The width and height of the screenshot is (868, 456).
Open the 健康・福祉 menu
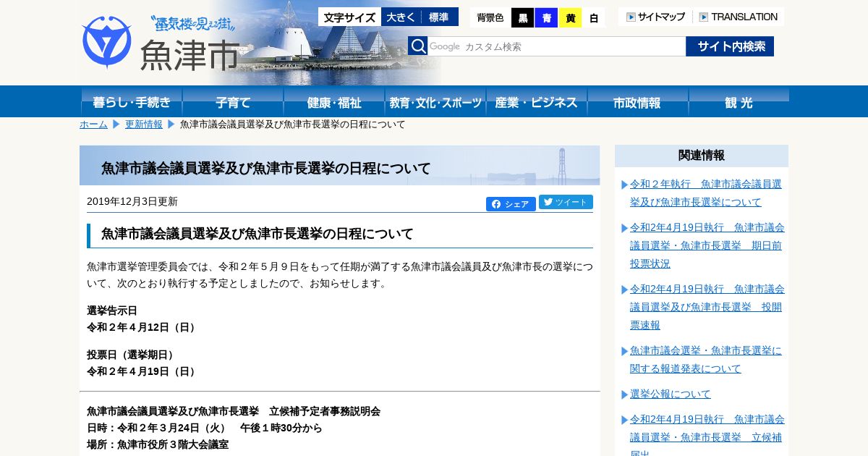click(334, 101)
